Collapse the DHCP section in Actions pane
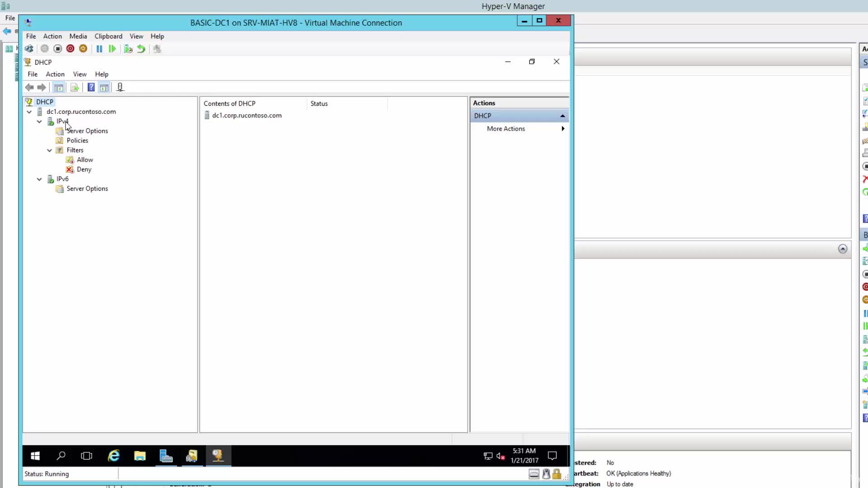The image size is (868, 488). coord(563,116)
